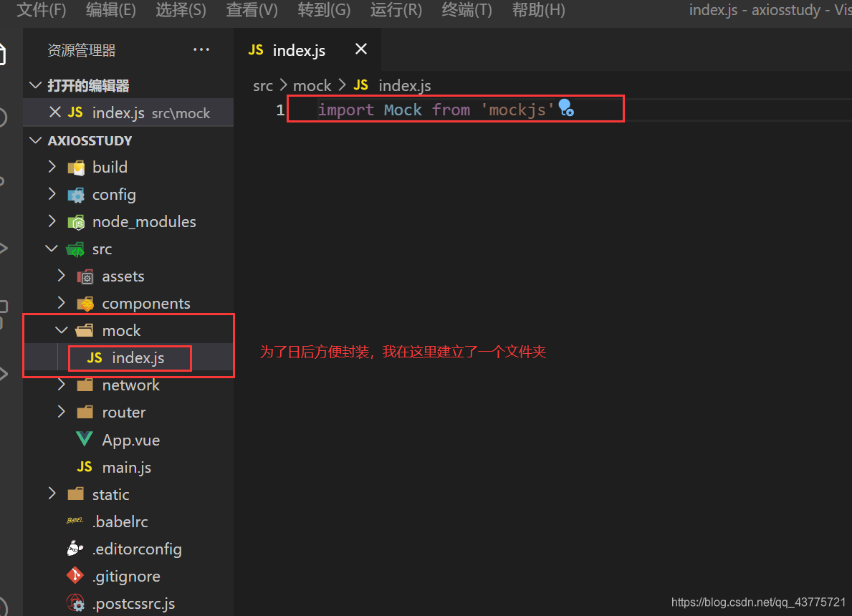The width and height of the screenshot is (852, 616).
Task: Select the components folder label
Action: [x=146, y=303]
